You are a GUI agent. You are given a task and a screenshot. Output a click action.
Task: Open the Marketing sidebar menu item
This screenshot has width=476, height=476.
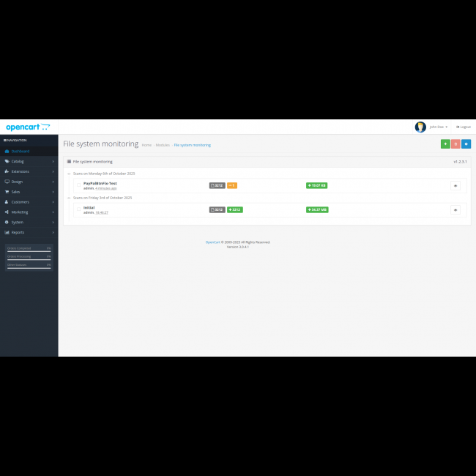pos(29,212)
